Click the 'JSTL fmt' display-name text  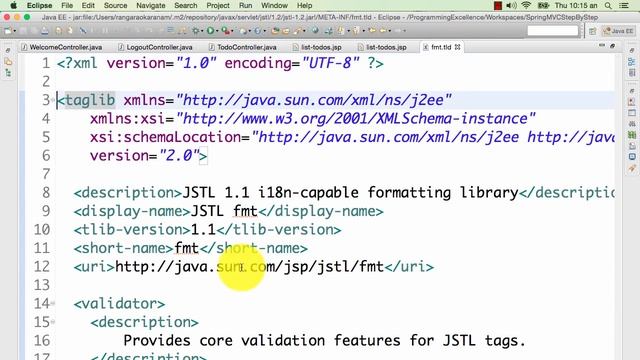224,211
